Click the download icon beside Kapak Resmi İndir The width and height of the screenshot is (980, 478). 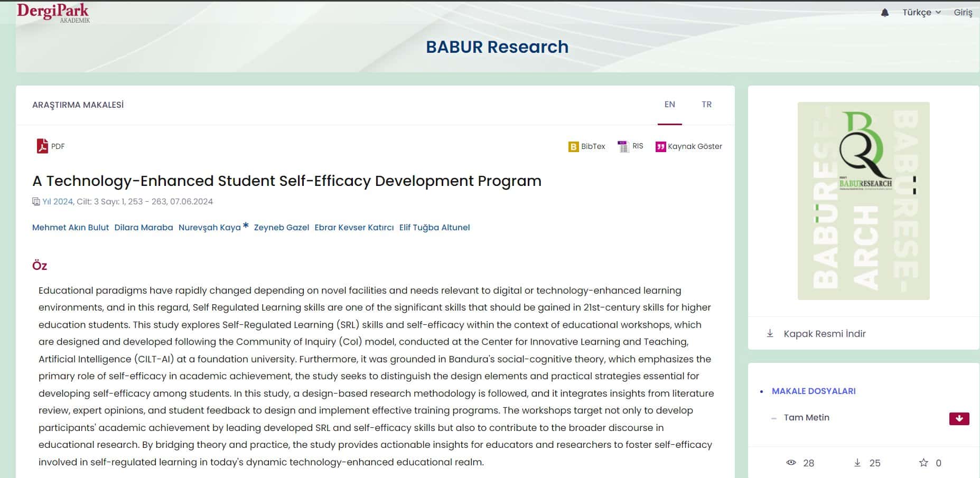(770, 333)
